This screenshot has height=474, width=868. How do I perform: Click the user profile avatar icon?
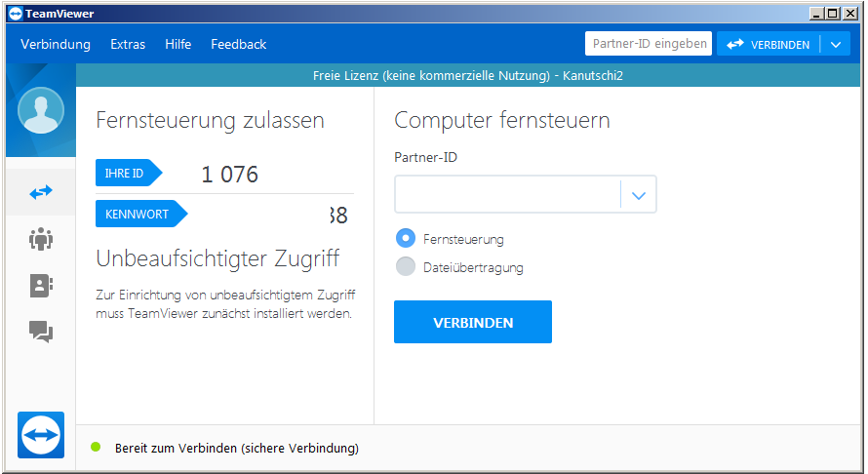41,110
